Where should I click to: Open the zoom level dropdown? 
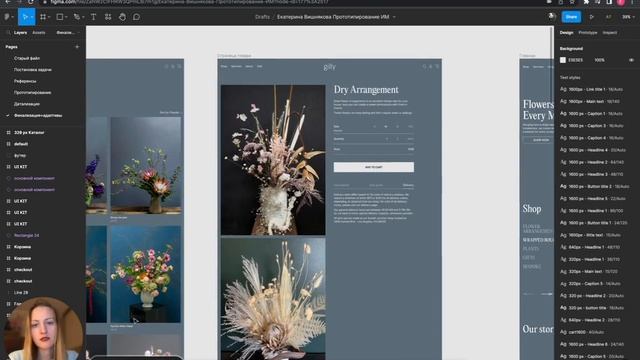click(x=628, y=17)
